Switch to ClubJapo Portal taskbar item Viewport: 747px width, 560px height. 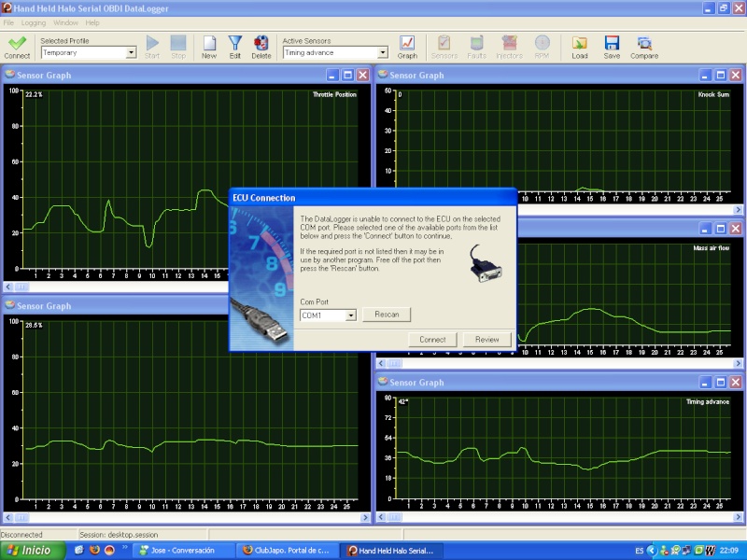(x=288, y=551)
